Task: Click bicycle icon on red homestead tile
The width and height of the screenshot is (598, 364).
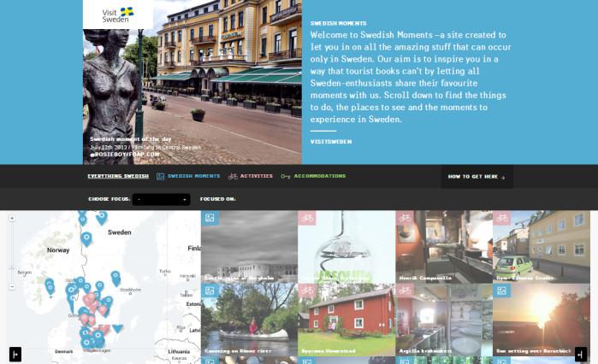Action: click(307, 291)
